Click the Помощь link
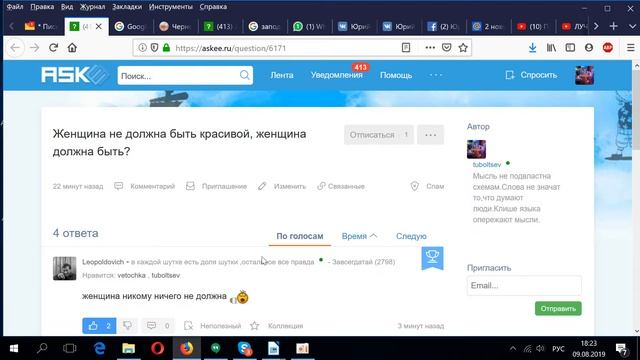640x360 pixels. (x=396, y=75)
